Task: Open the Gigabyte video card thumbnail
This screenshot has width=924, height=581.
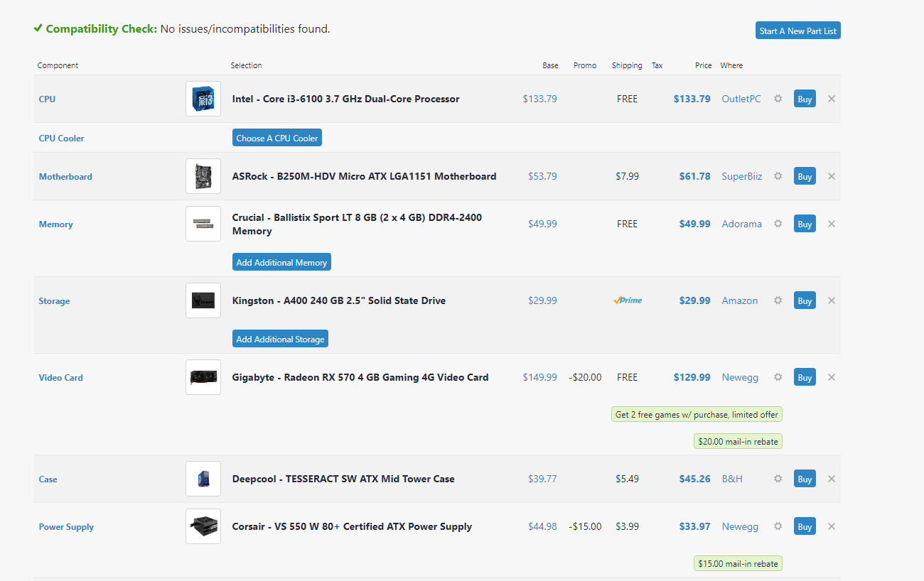Action: tap(203, 377)
